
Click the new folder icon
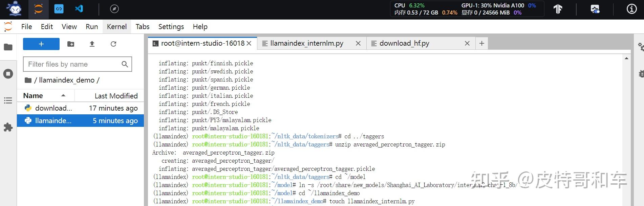click(71, 44)
